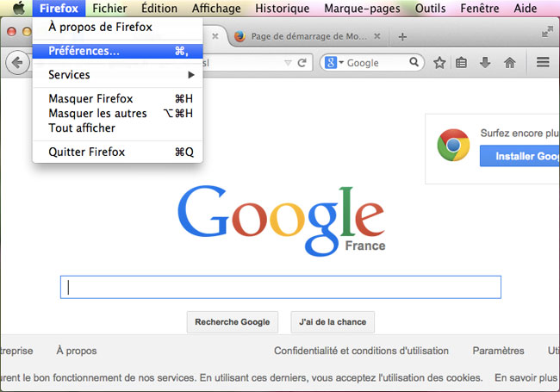Viewport: 560px width, 392px height.
Task: Choose À propos de Firefox
Action: 117,27
